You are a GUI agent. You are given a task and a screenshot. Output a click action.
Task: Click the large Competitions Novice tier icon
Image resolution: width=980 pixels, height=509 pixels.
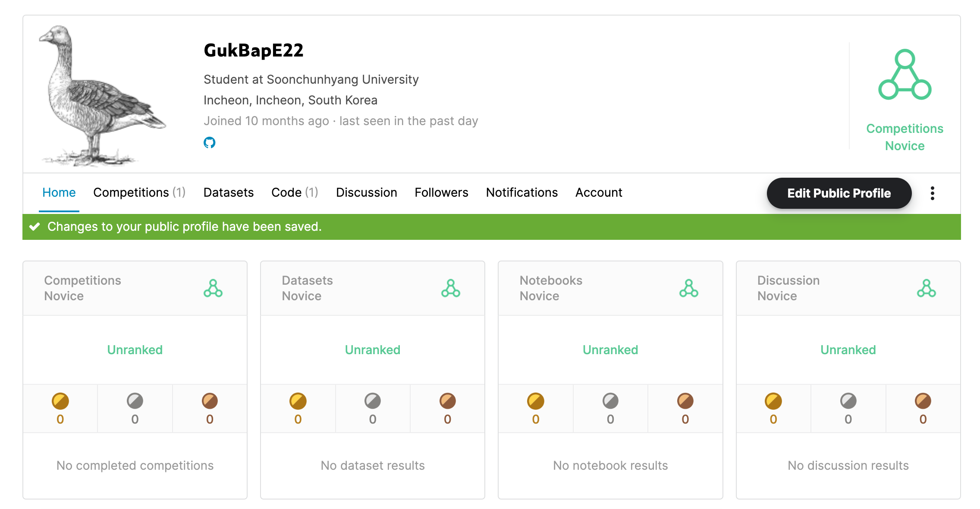point(905,75)
